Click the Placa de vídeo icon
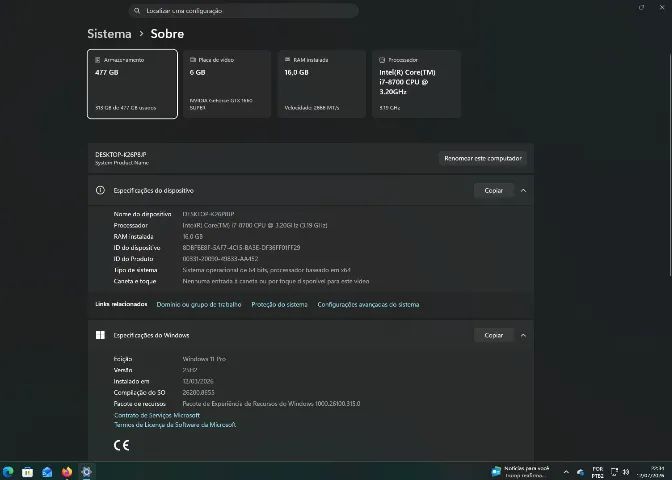 (193, 60)
